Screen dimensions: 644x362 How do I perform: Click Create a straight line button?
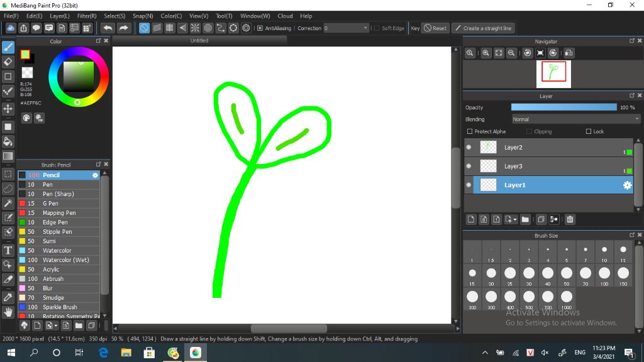coord(484,28)
